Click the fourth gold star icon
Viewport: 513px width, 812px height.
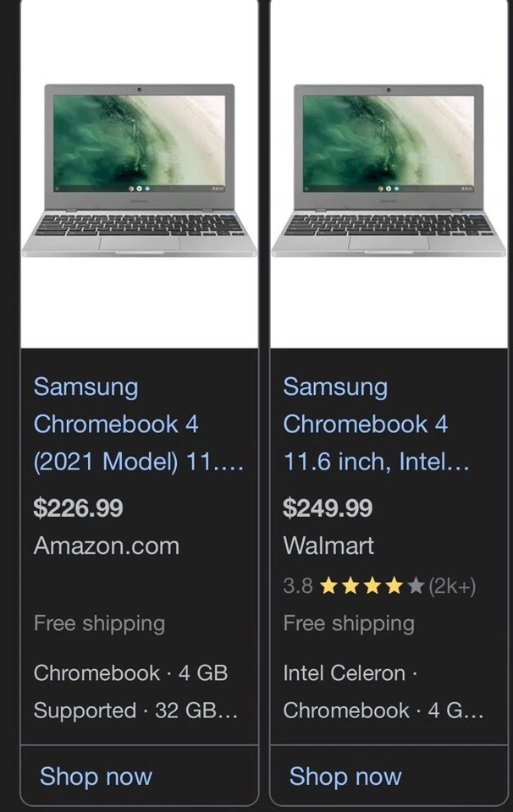tap(396, 584)
